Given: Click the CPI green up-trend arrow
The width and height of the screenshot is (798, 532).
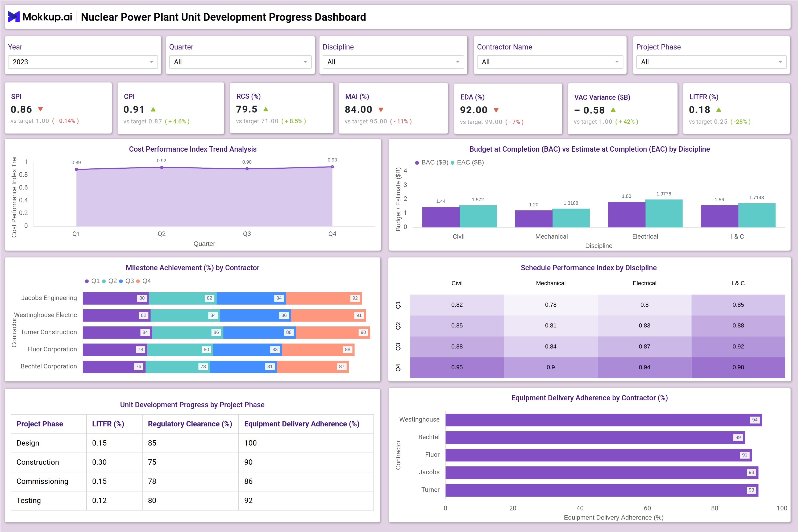Looking at the screenshot, I should coord(153,109).
